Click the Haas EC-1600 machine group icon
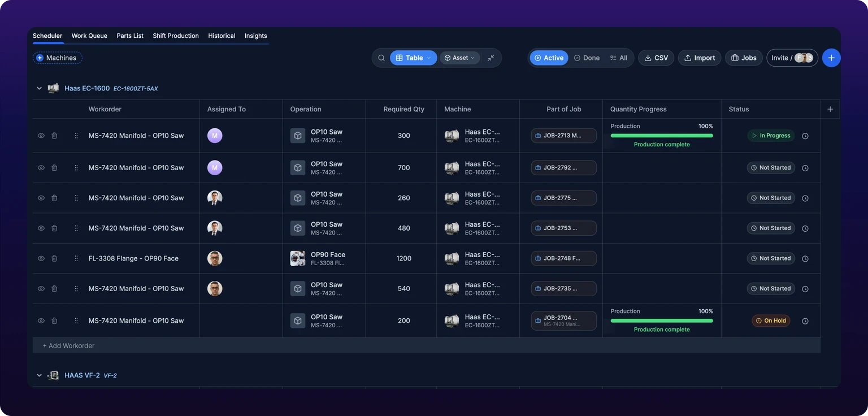Image resolution: width=868 pixels, height=416 pixels. tap(54, 88)
